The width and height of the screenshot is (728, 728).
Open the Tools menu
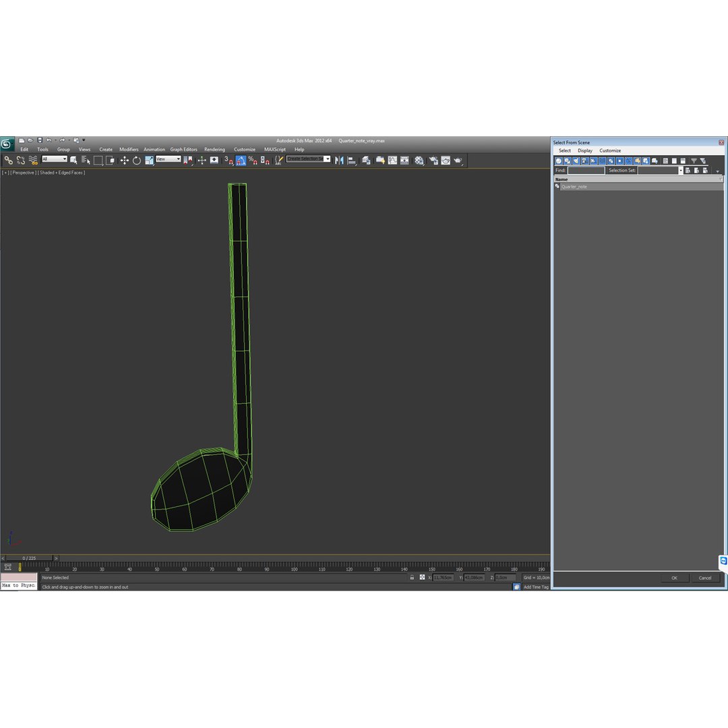pyautogui.click(x=42, y=150)
